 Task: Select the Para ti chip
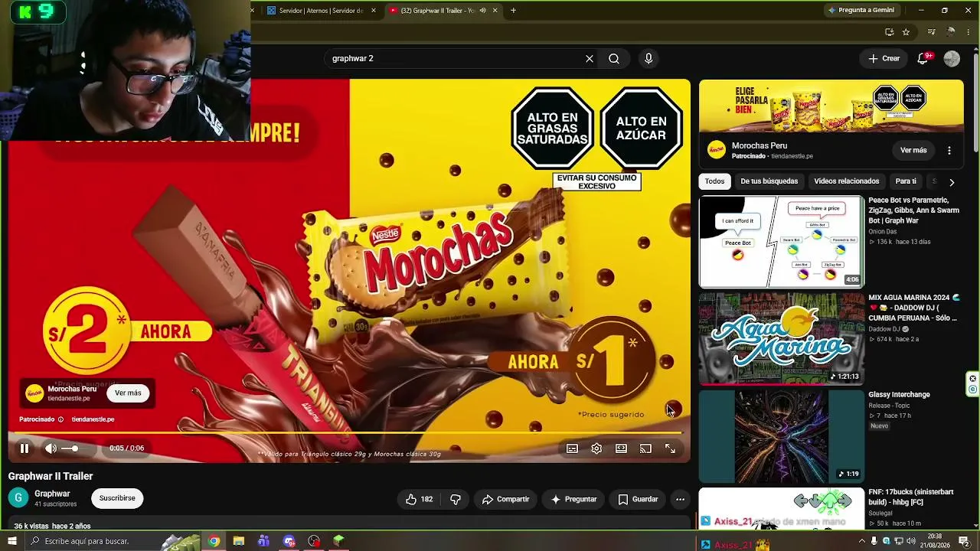click(906, 181)
